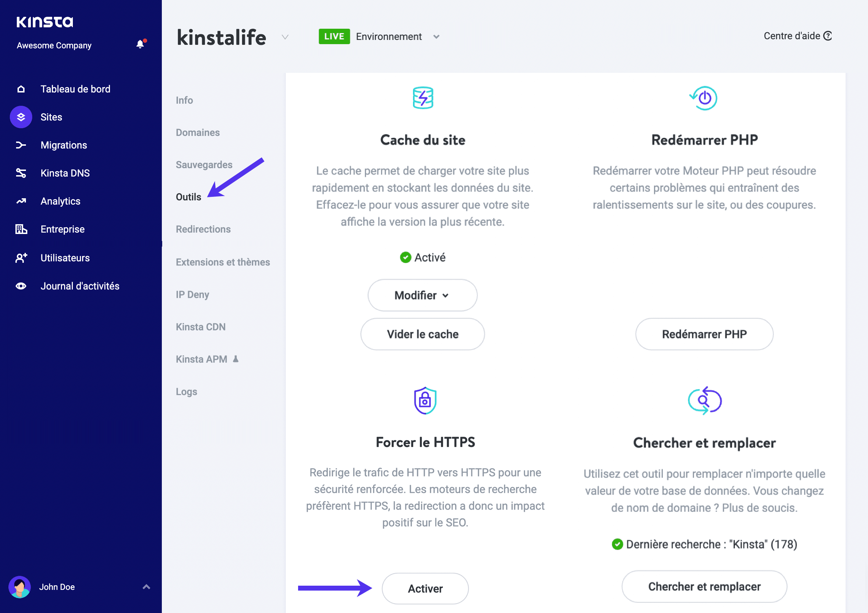Image resolution: width=868 pixels, height=613 pixels.
Task: Open the Modifier dropdown button
Action: click(422, 295)
